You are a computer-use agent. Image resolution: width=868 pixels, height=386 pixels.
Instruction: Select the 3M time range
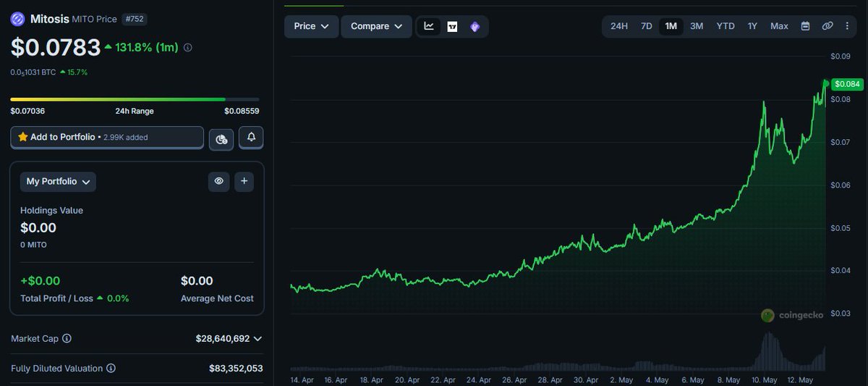pyautogui.click(x=697, y=26)
